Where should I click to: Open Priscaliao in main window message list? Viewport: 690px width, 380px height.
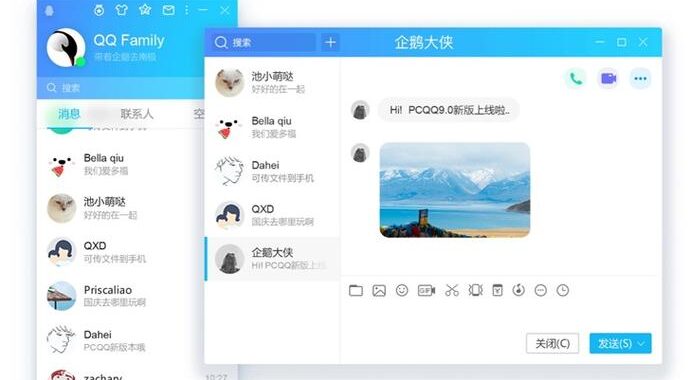121,296
